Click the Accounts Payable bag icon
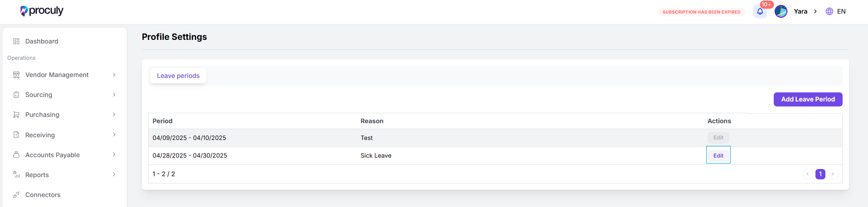 pos(16,155)
